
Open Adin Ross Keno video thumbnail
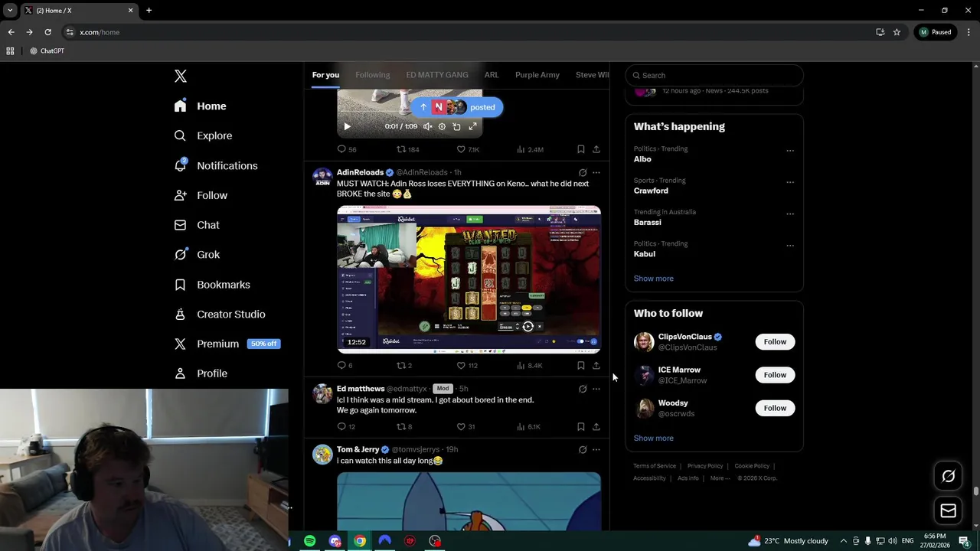pos(469,279)
